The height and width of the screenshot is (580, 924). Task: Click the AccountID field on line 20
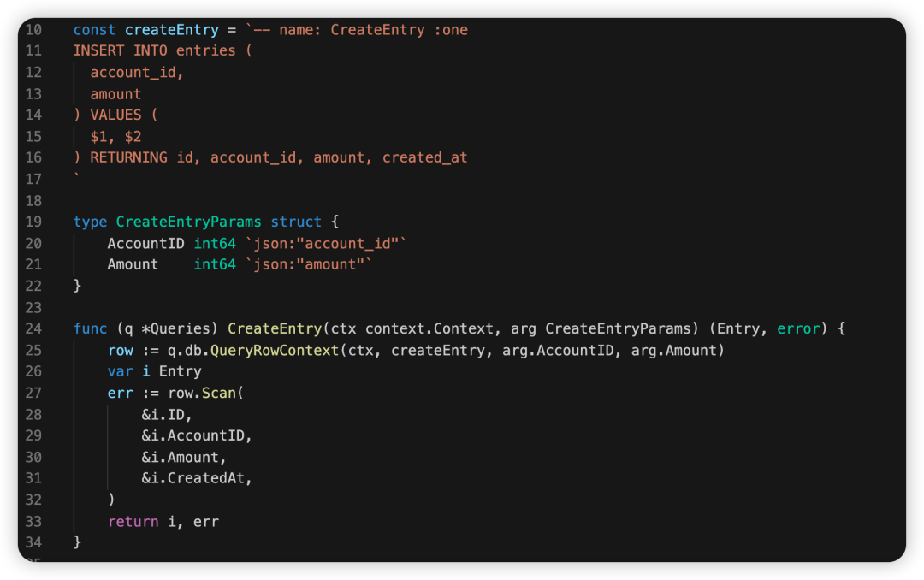(145, 244)
